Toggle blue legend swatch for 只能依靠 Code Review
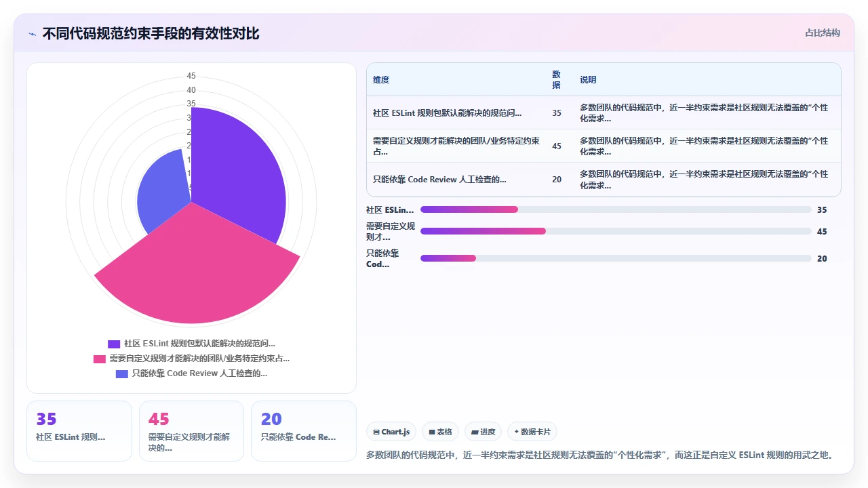The width and height of the screenshot is (868, 488). [122, 373]
